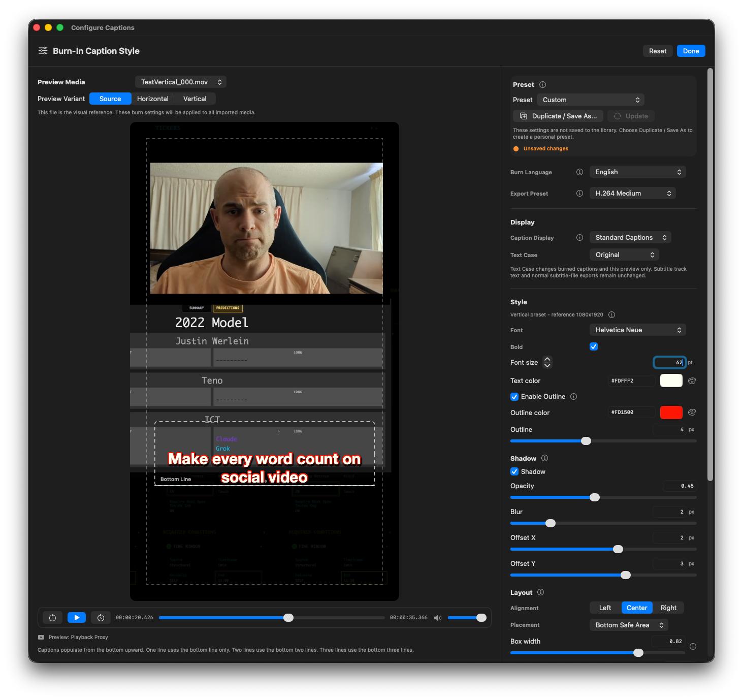Viewport: 743px width, 700px height.
Task: Click the settings panel vertical scrollbar
Action: click(x=710, y=274)
